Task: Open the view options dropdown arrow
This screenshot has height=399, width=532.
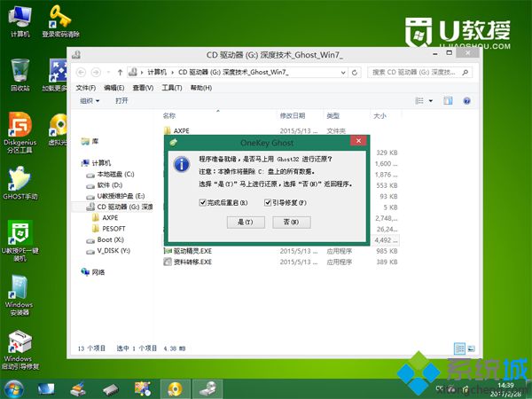Action: (x=431, y=101)
